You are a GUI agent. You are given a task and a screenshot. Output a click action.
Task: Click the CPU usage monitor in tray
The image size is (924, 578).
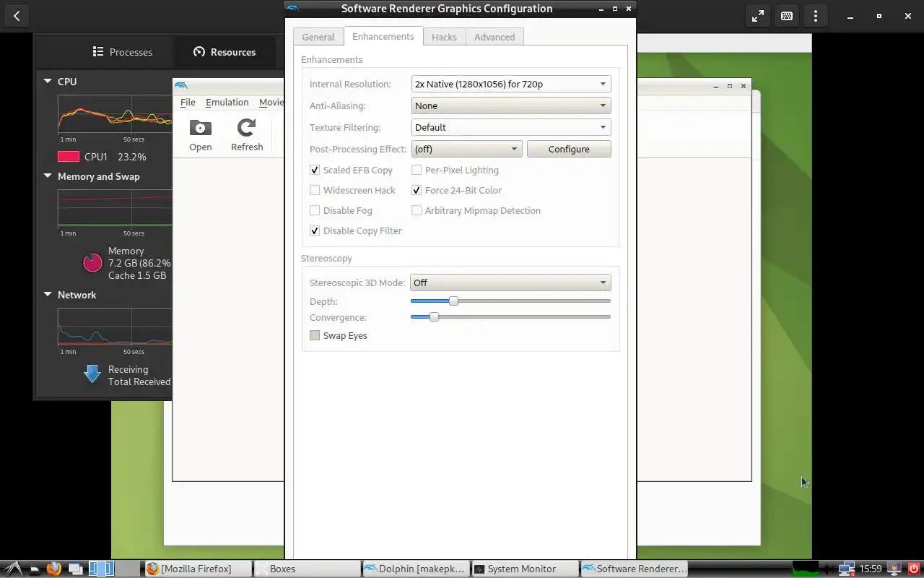(805, 569)
